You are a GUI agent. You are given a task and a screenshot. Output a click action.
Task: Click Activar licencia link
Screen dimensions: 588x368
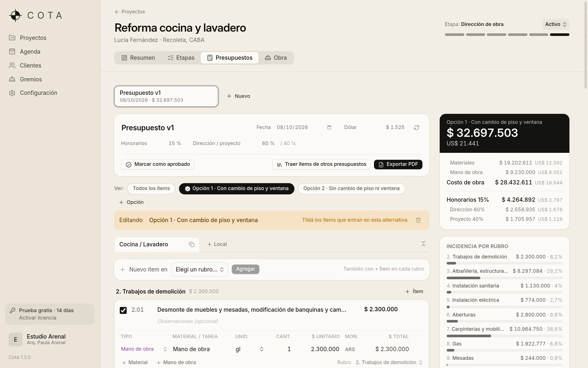tap(38, 318)
